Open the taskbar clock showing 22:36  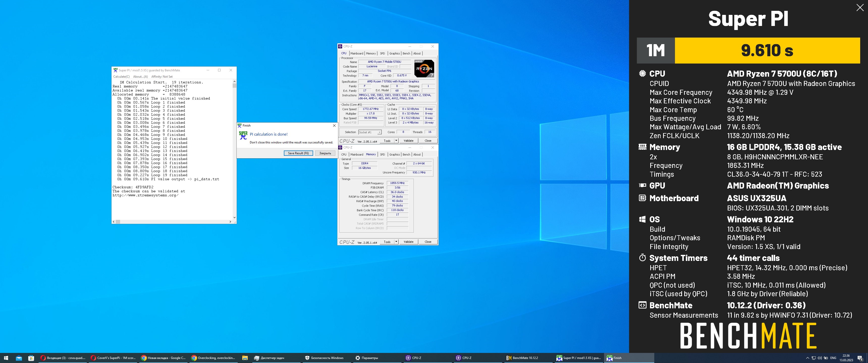pyautogui.click(x=846, y=358)
